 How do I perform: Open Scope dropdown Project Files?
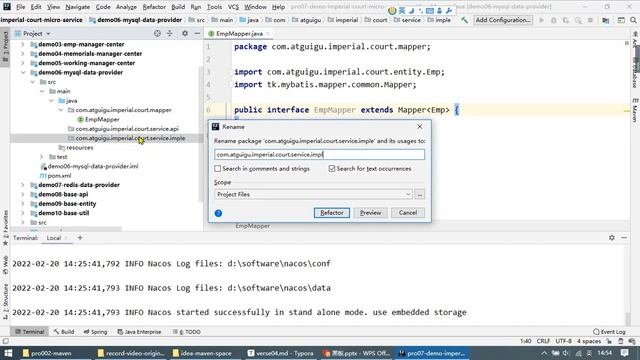click(313, 194)
